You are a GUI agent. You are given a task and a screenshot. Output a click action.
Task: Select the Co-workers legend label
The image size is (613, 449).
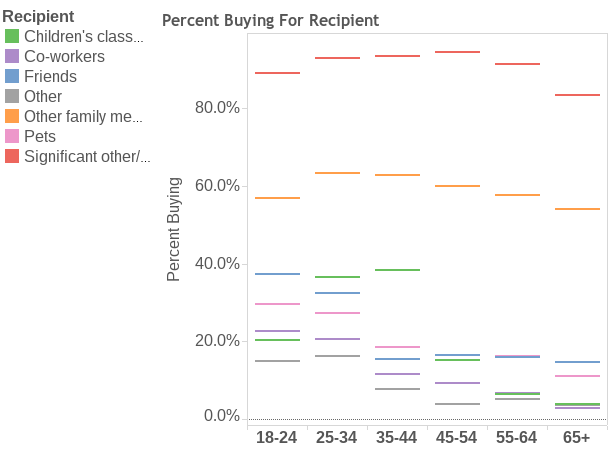[x=65, y=56]
